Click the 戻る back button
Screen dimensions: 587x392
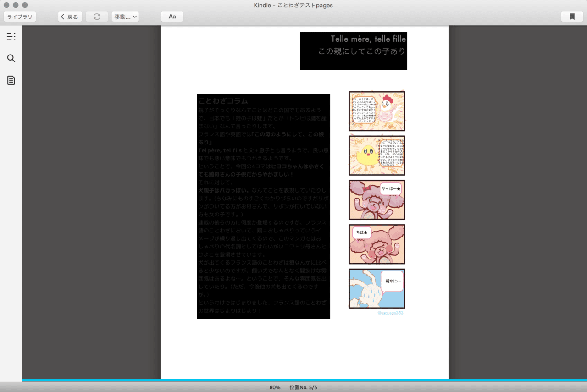[x=70, y=17]
